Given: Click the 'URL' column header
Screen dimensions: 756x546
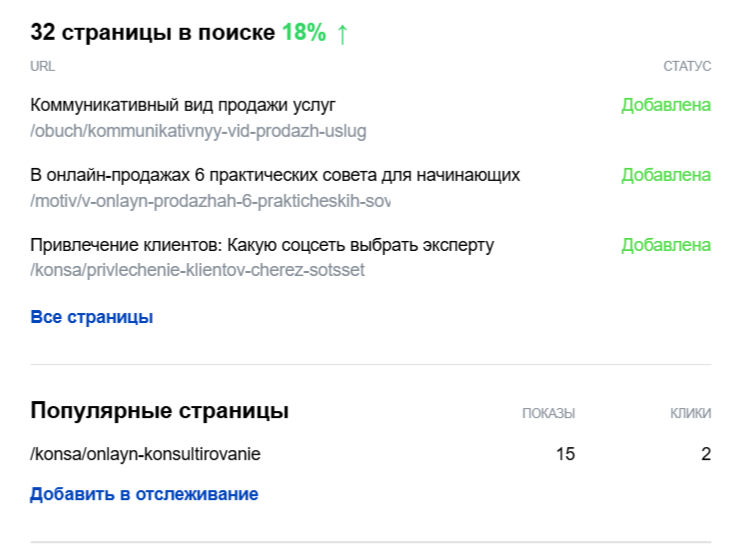Looking at the screenshot, I should click(42, 66).
